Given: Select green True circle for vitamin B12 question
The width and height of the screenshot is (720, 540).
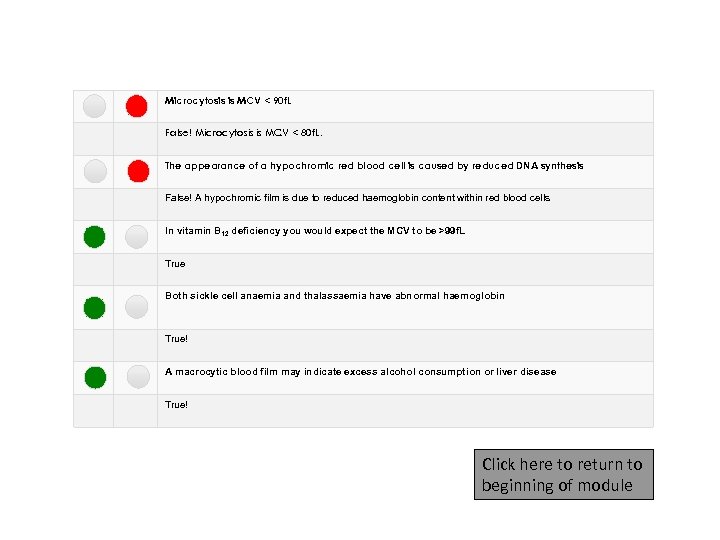Looking at the screenshot, I should pyautogui.click(x=94, y=237).
